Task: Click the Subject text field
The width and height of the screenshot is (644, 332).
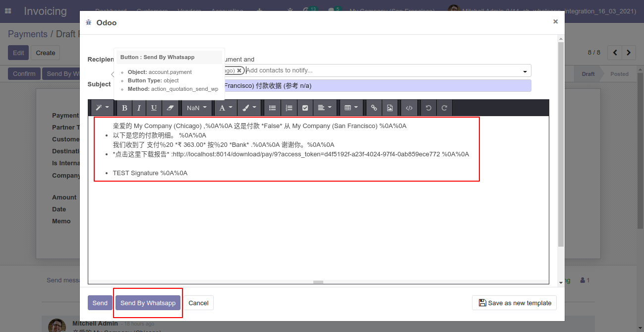Action: click(377, 85)
